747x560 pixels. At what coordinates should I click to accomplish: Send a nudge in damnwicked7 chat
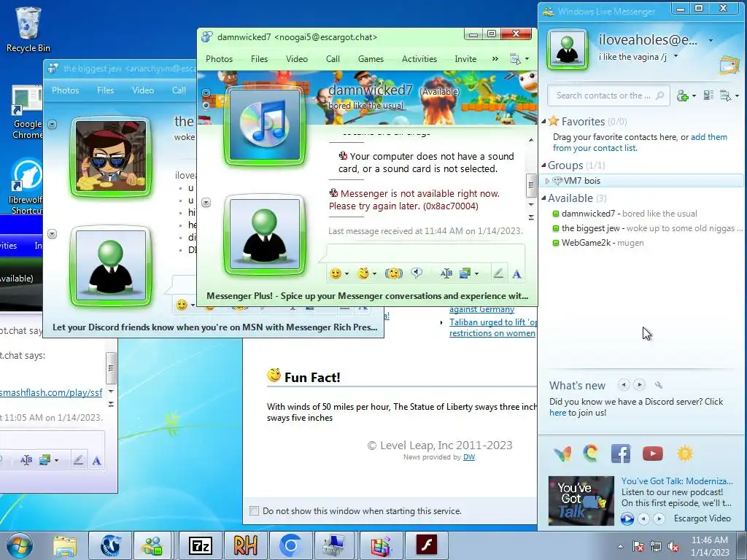tap(393, 273)
